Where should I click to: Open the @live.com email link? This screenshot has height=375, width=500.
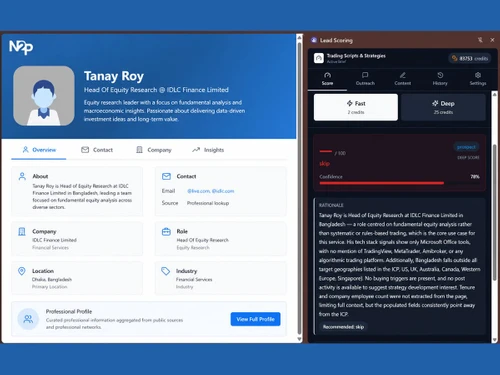click(198, 191)
